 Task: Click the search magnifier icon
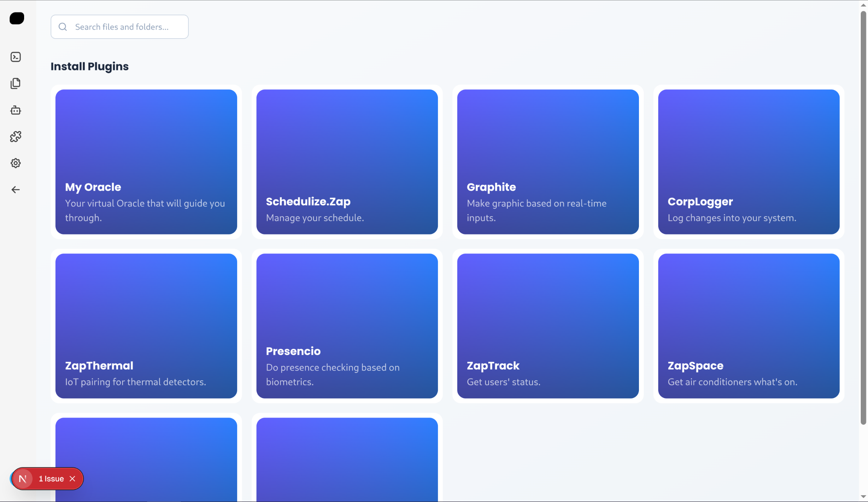(x=63, y=27)
